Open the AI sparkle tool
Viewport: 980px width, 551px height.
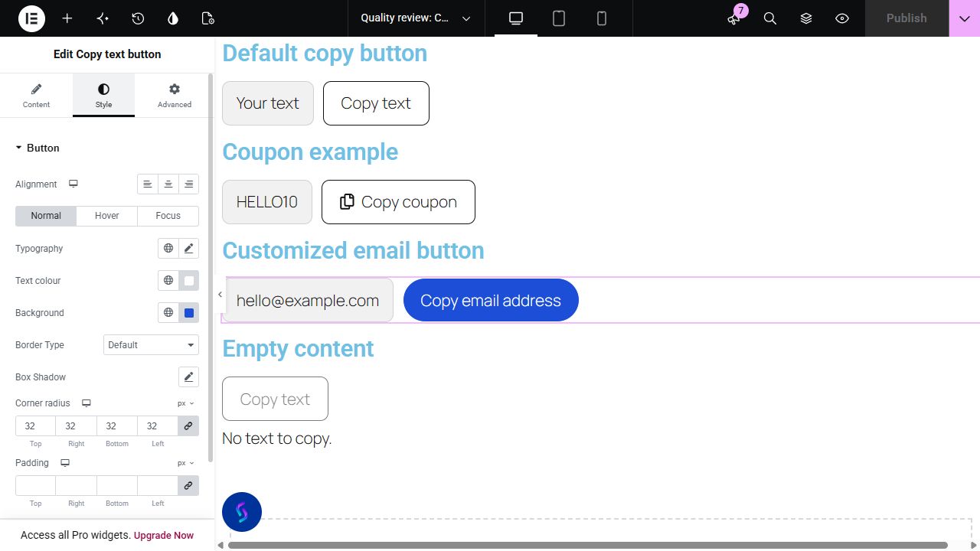(103, 18)
